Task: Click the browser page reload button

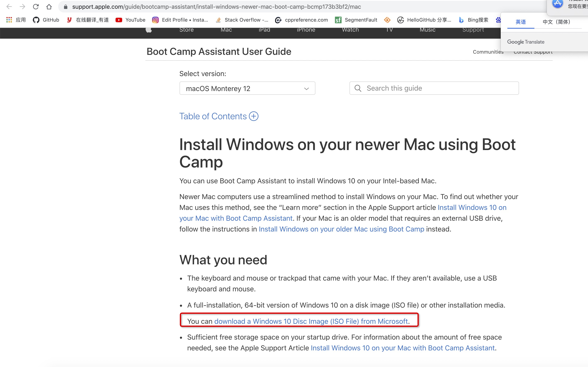Action: click(x=36, y=6)
